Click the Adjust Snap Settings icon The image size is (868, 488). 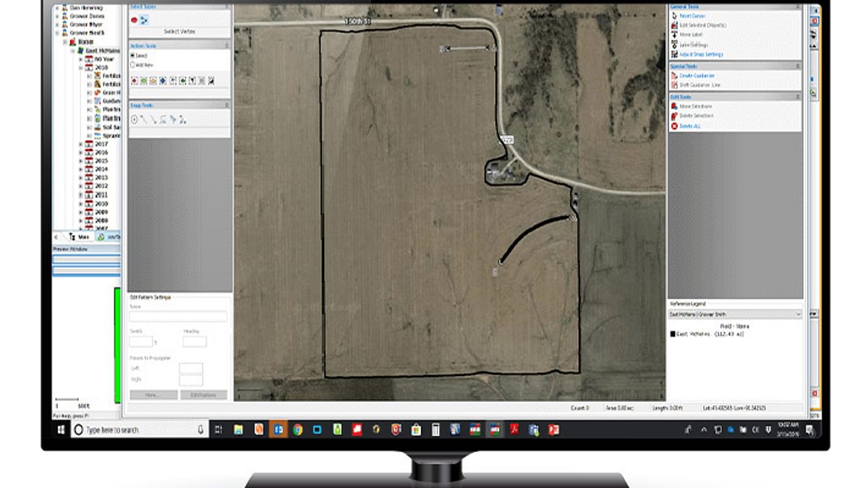click(x=675, y=54)
